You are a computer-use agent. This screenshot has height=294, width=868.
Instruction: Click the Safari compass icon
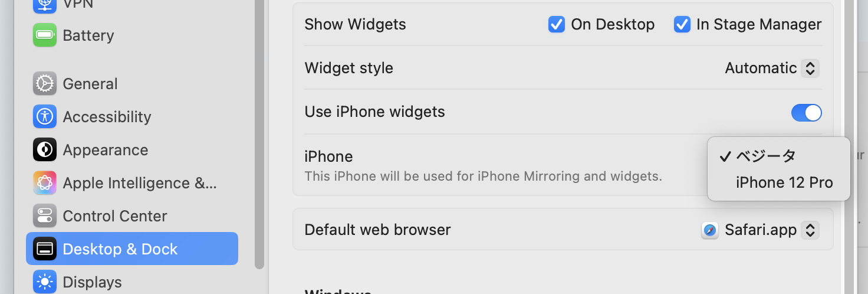710,230
